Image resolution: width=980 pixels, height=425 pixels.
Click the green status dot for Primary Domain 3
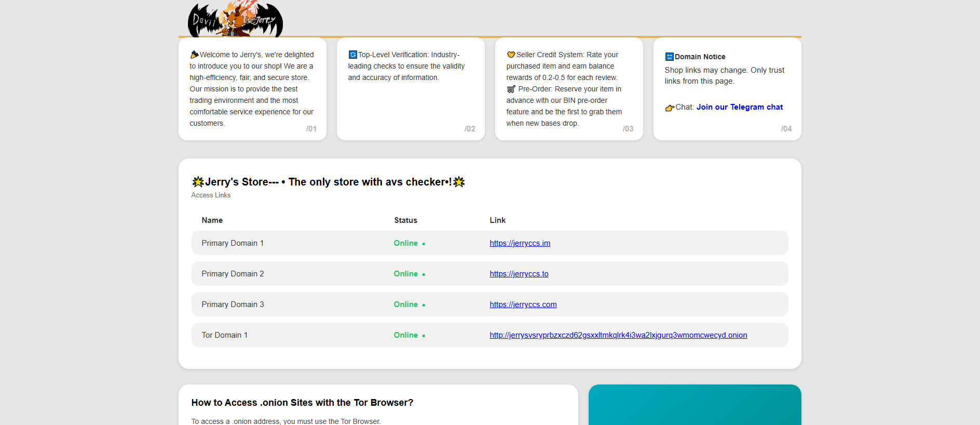point(424,305)
